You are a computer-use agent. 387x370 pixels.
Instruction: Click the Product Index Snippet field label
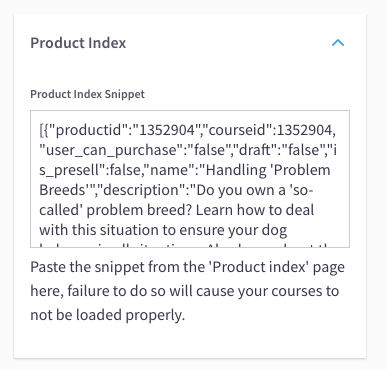pyautogui.click(x=88, y=94)
